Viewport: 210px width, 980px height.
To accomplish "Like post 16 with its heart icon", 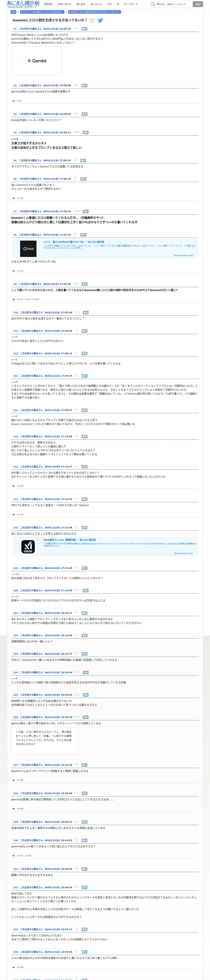I will point(76,466).
